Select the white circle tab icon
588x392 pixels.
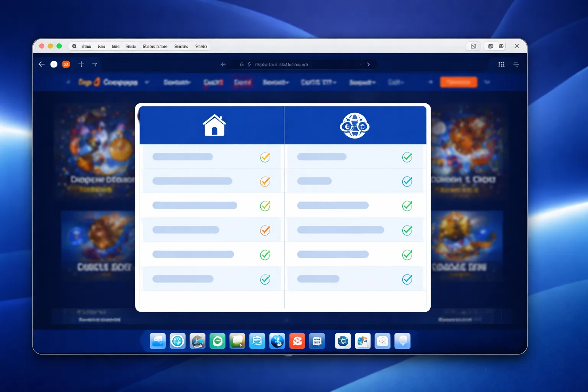pyautogui.click(x=54, y=64)
